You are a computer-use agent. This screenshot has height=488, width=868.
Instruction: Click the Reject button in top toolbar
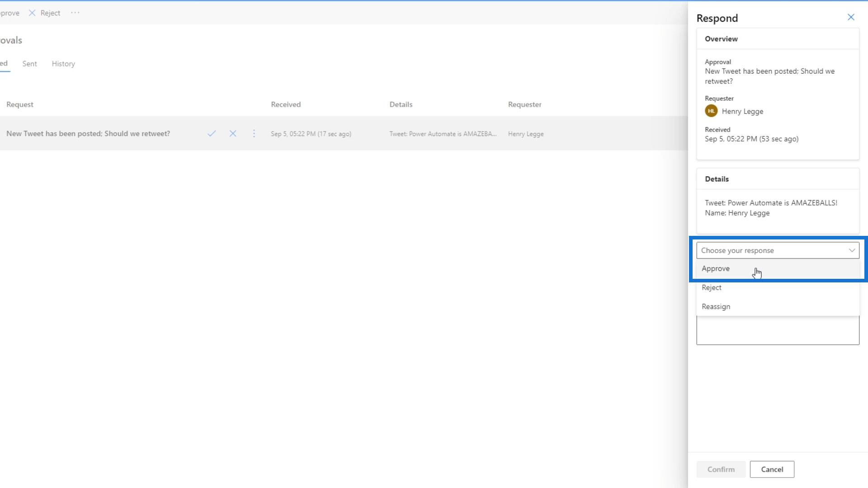pyautogui.click(x=45, y=13)
